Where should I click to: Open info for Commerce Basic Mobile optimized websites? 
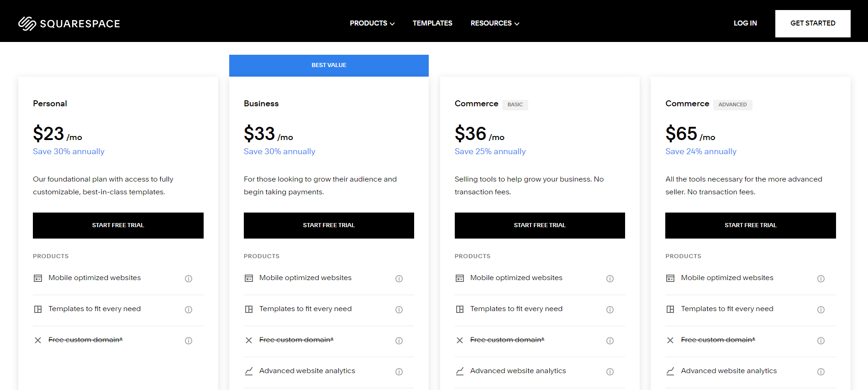[610, 279]
